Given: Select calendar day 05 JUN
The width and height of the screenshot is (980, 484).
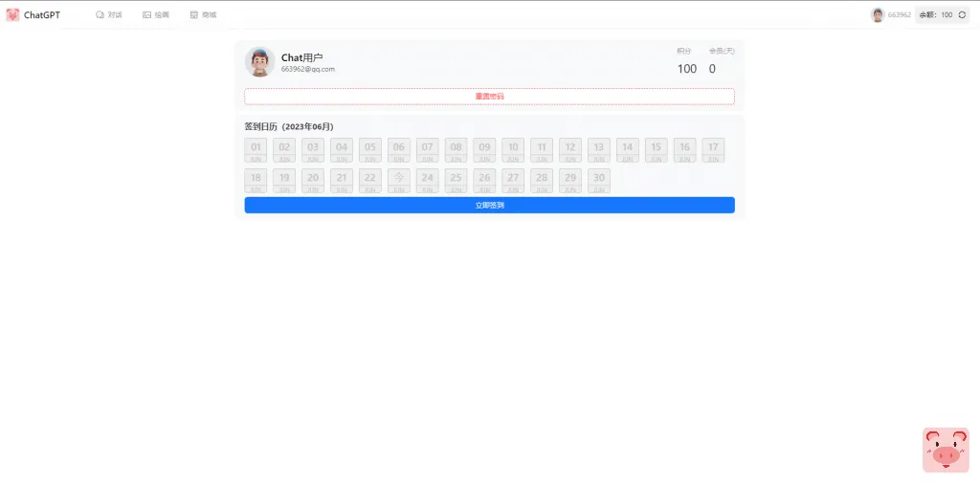Looking at the screenshot, I should pos(370,150).
